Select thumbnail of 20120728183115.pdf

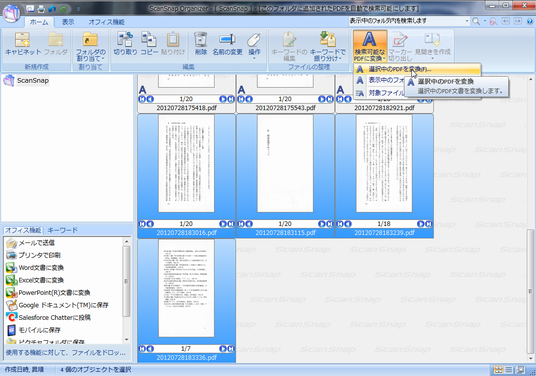[x=285, y=163]
